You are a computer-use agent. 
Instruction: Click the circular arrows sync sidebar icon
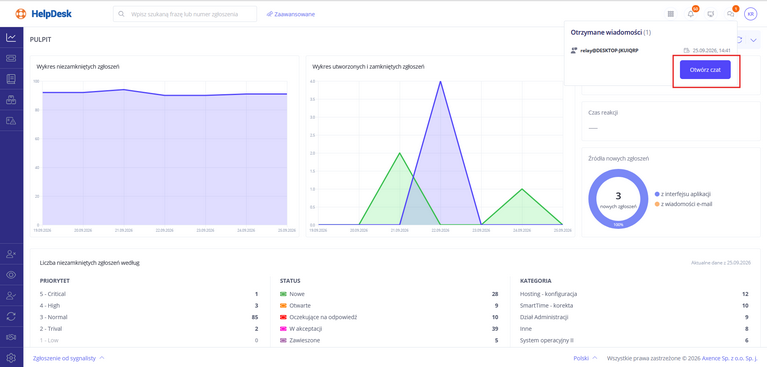(11, 316)
